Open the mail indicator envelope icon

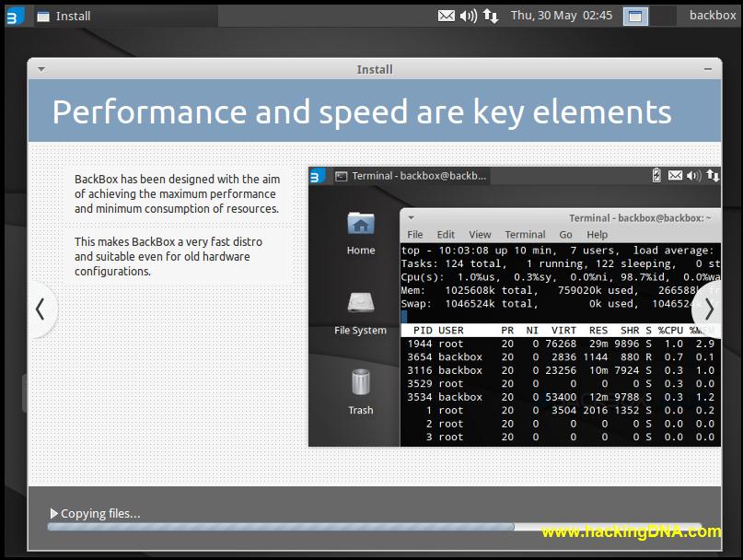(446, 17)
